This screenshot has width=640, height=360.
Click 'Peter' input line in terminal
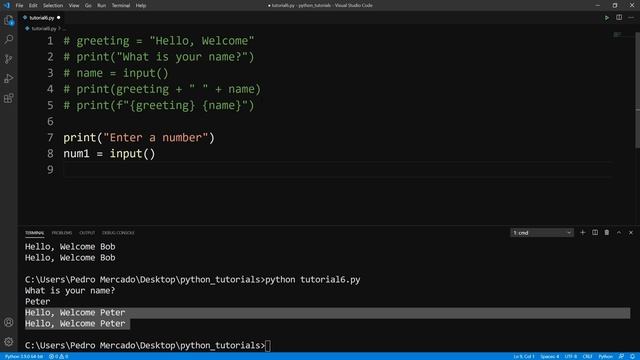[38, 302]
